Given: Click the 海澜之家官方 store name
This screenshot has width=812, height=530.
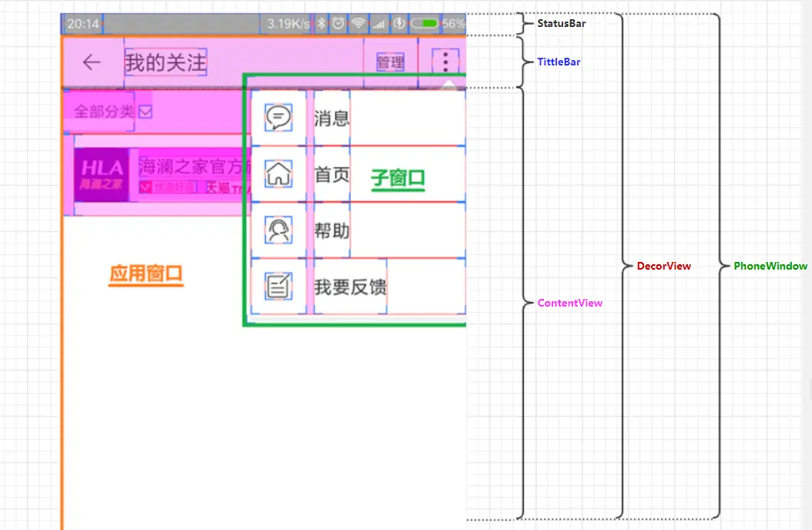Looking at the screenshot, I should pos(195,166).
